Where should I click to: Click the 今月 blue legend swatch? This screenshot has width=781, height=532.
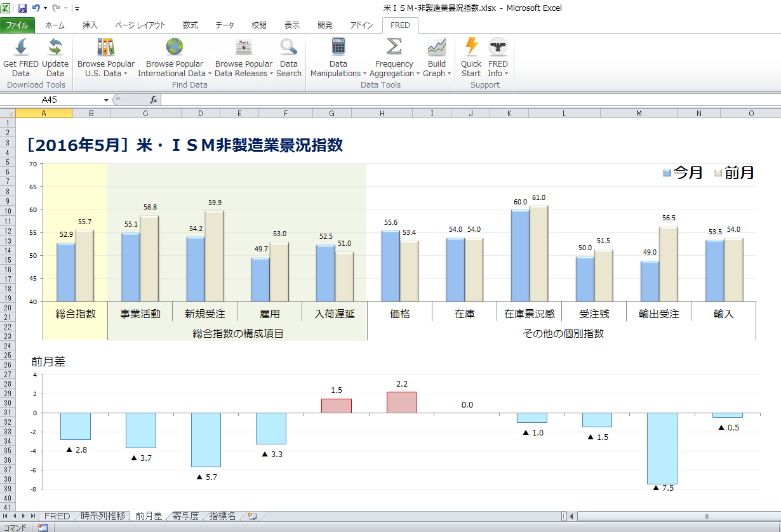click(667, 173)
